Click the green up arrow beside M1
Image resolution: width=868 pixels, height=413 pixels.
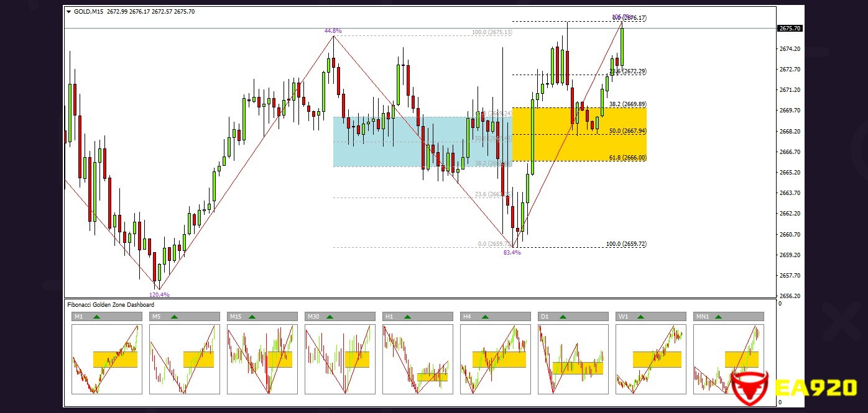coord(96,317)
